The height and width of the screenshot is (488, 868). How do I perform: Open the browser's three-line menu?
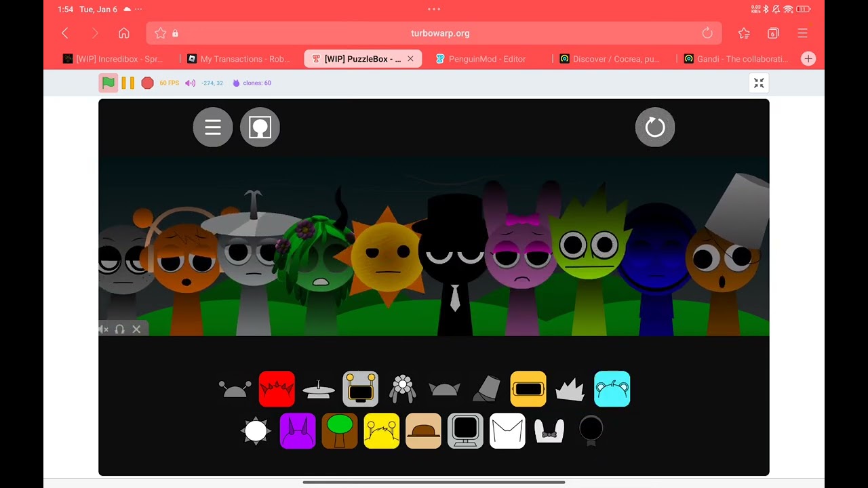click(803, 33)
